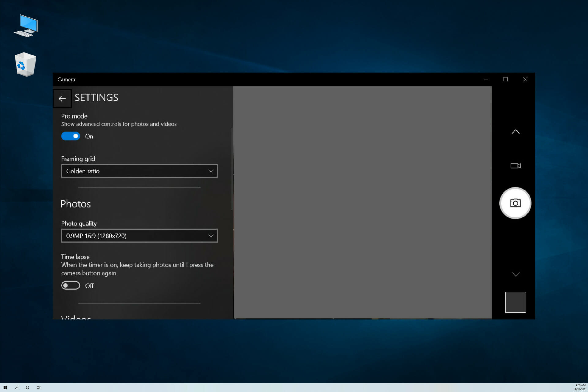Click the Cortana circle in taskbar
Screen dimensions: 588x392
(x=28, y=387)
